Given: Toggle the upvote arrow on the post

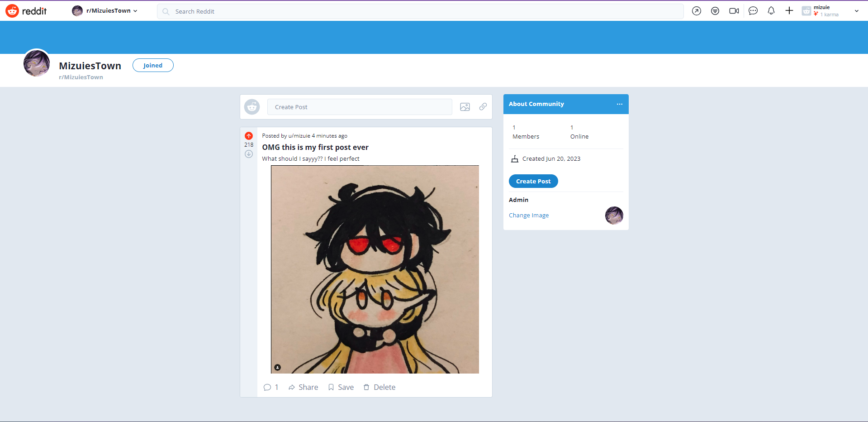Looking at the screenshot, I should tap(249, 136).
